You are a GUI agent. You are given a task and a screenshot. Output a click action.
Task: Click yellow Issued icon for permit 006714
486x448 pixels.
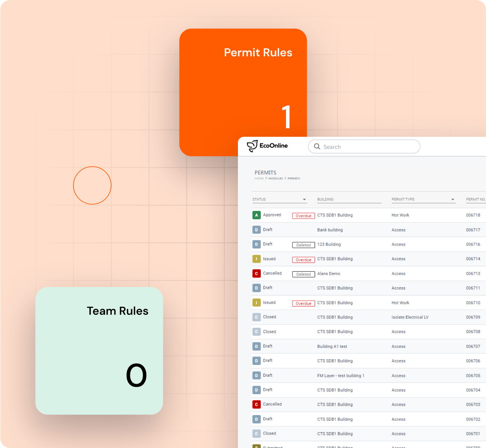point(256,259)
